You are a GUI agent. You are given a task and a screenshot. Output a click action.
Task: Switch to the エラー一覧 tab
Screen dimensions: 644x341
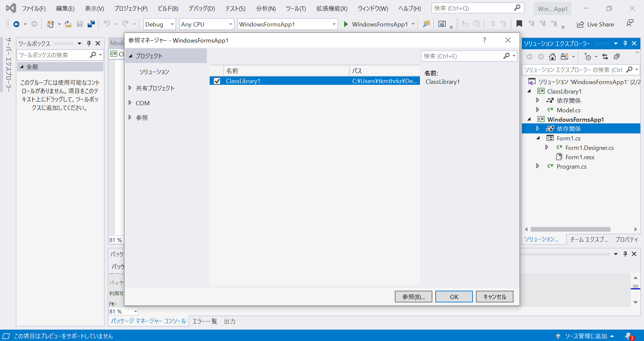pyautogui.click(x=205, y=321)
